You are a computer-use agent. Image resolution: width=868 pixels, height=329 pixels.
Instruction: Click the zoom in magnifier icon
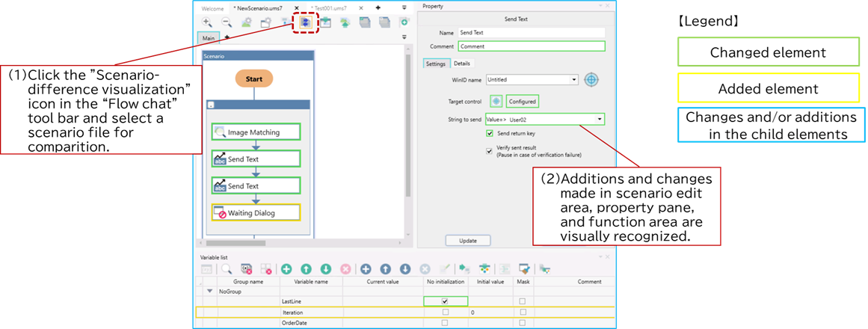pos(208,23)
